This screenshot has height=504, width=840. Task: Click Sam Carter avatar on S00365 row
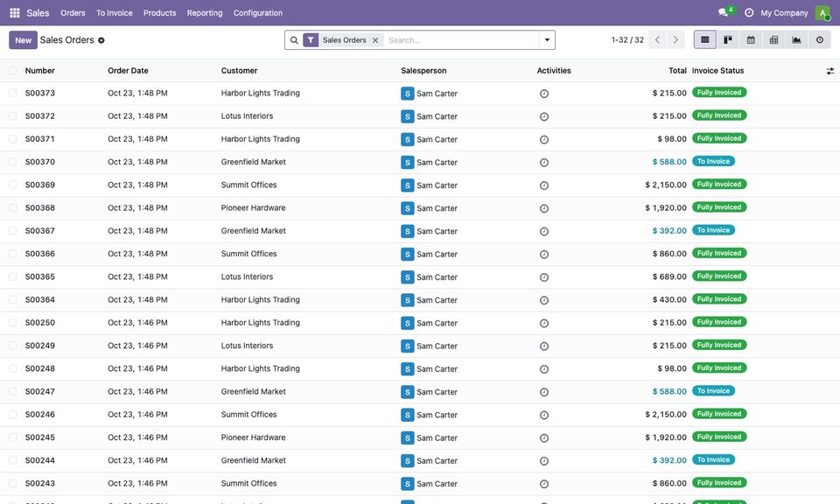pos(407,277)
